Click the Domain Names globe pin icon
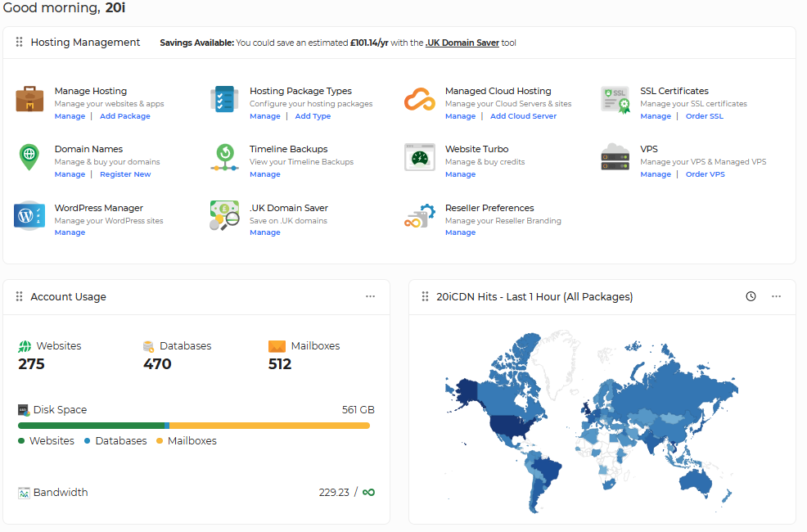 [x=29, y=157]
